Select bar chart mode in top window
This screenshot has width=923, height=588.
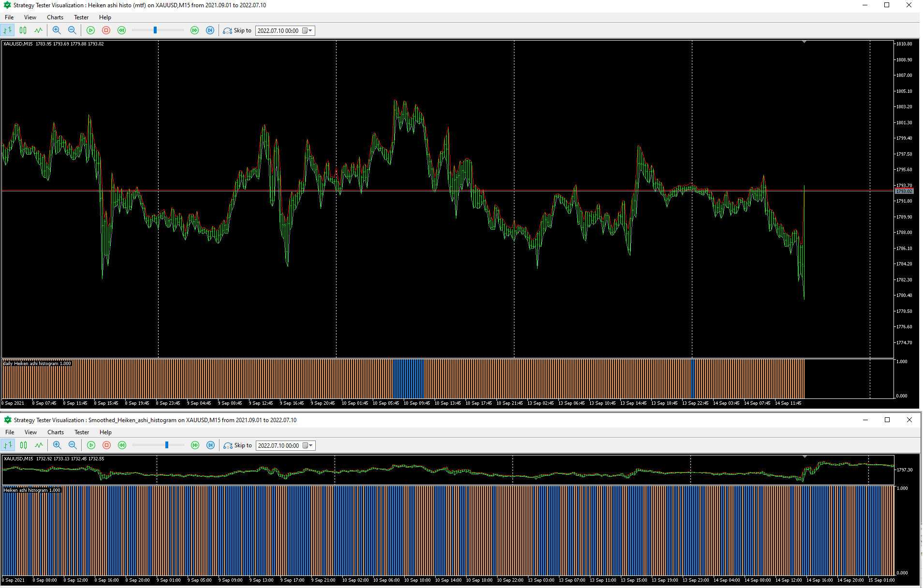[8, 30]
